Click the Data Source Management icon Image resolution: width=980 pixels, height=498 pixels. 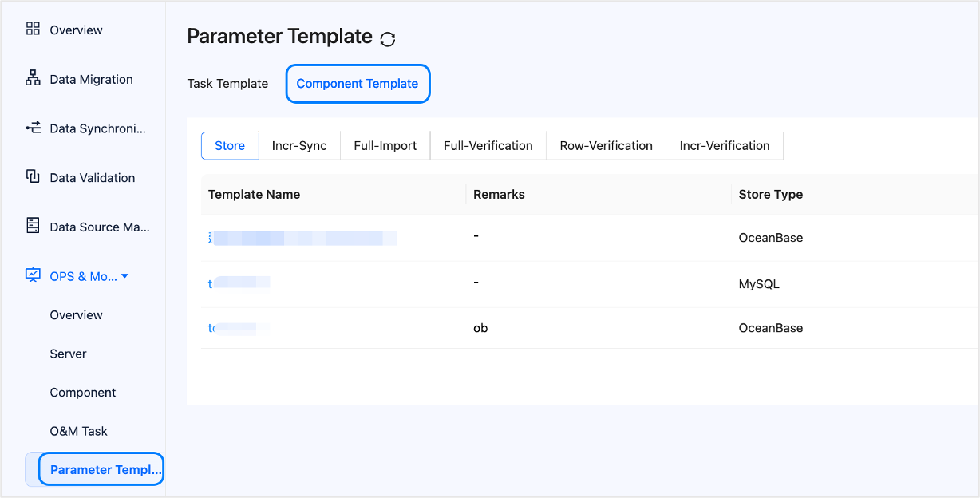point(33,226)
